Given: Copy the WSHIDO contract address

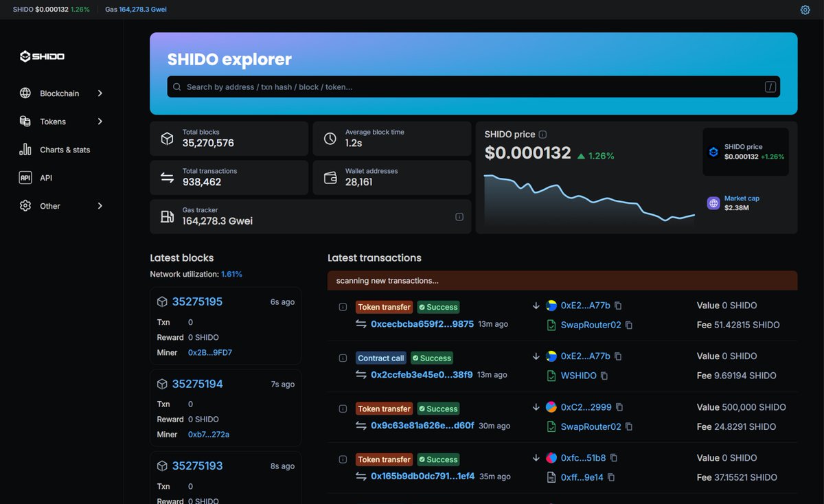Looking at the screenshot, I should coord(604,376).
